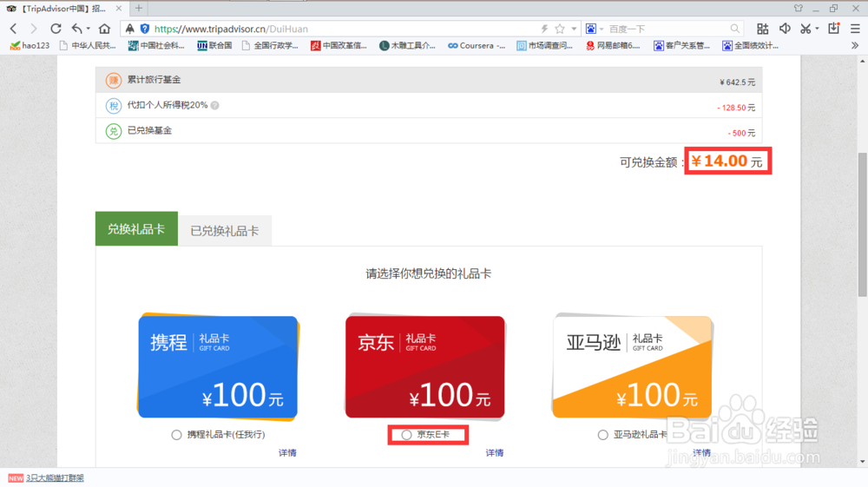Click the page vertical scrollbar thumb

pyautogui.click(x=863, y=224)
